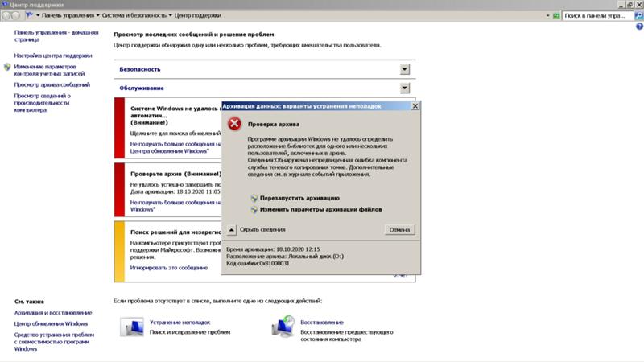644x362 pixels.
Task: Click Изменить параметры архивации файлов option
Action: pos(320,210)
